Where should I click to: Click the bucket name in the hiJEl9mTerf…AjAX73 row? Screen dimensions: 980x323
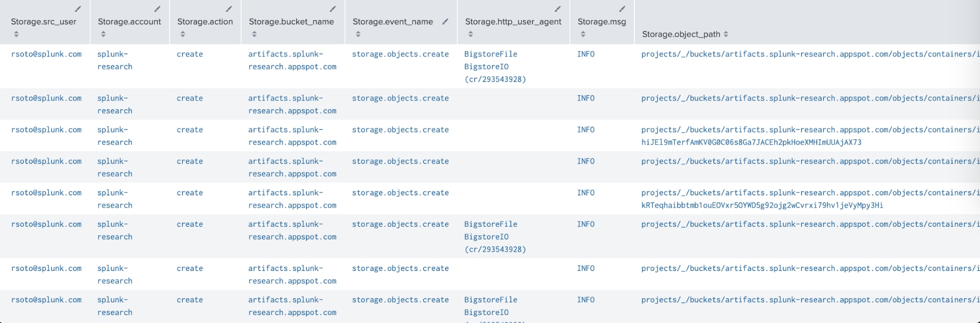click(x=292, y=136)
